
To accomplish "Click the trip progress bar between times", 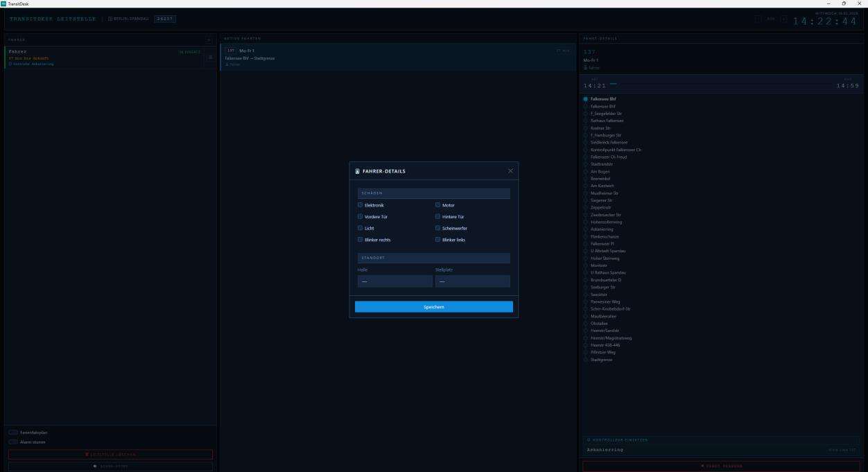I will (721, 85).
